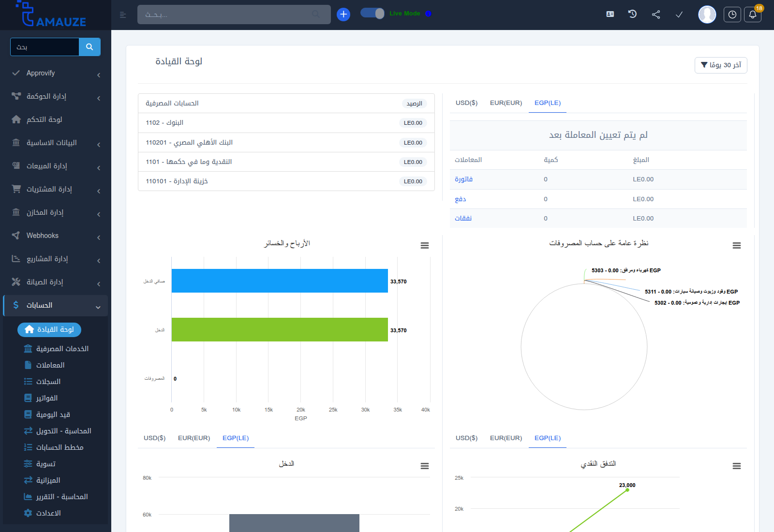Open قيد اليومية submenu item

(x=47, y=414)
